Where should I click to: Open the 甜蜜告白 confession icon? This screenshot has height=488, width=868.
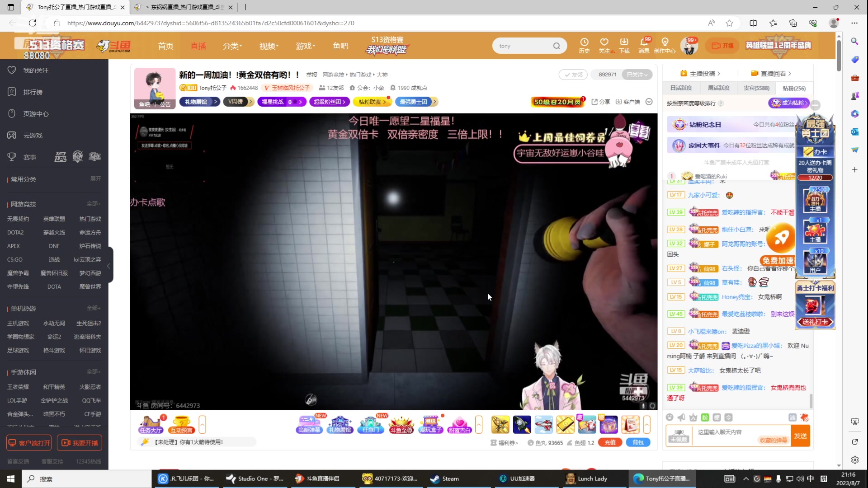pos(460,425)
